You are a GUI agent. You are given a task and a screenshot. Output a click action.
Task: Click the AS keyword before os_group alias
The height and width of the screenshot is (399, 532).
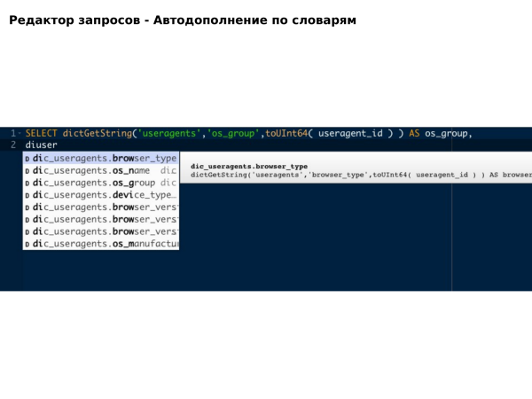pyautogui.click(x=414, y=133)
